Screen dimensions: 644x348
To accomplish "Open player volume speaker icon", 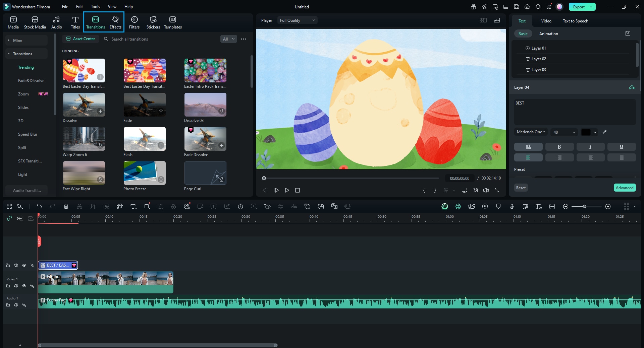I will coord(486,190).
